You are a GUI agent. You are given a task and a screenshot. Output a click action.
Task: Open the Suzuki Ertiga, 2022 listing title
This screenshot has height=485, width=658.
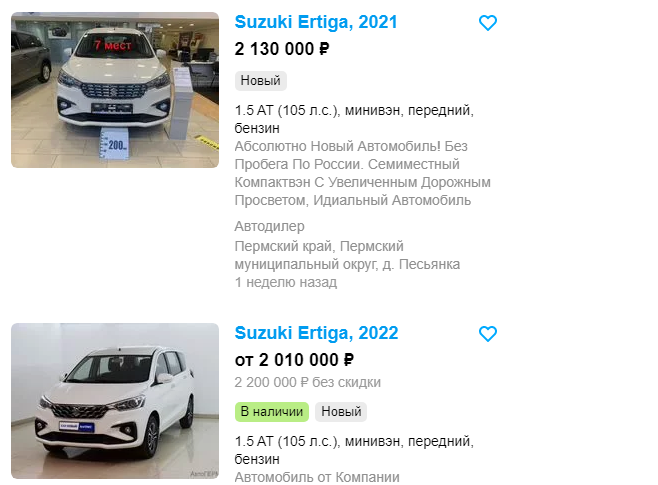316,333
